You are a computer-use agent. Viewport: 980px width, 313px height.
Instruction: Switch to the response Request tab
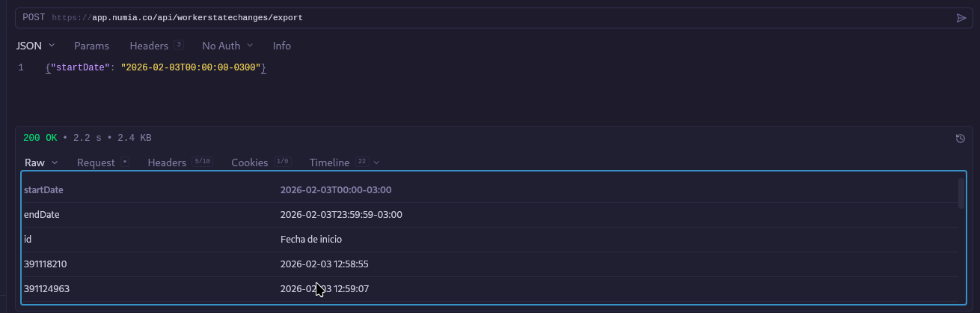pos(96,162)
